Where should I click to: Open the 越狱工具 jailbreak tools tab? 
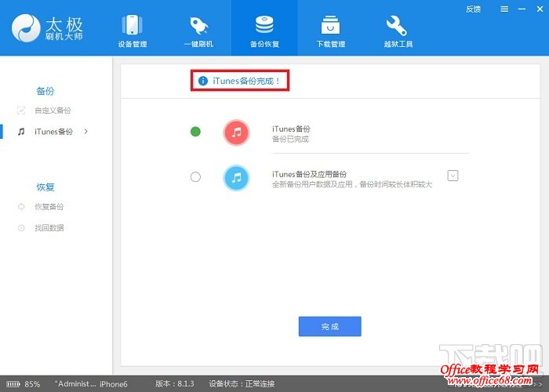[x=398, y=31]
